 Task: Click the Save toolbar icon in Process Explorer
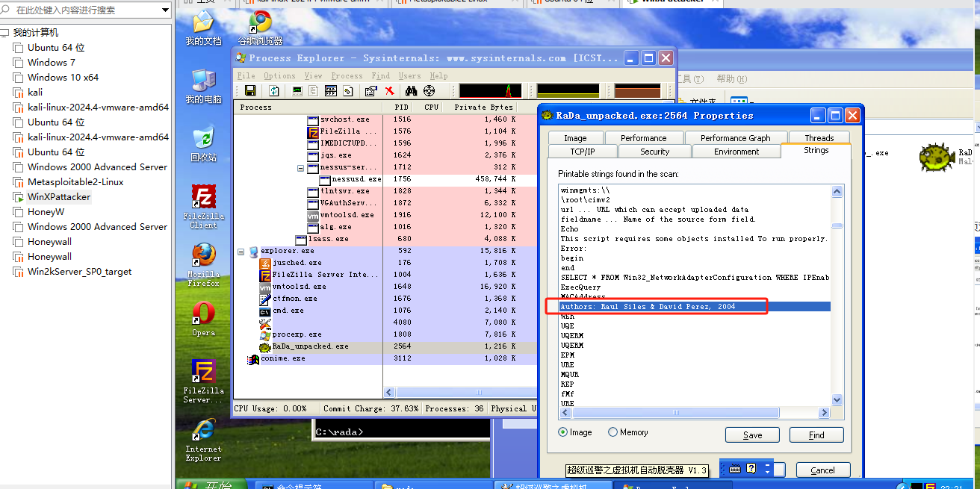250,91
